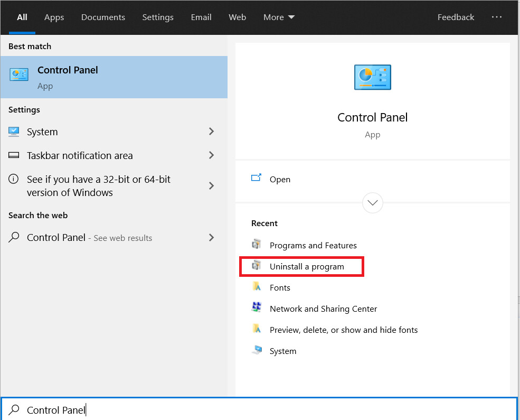Send Feedback using the Feedback button
The image size is (520, 420).
click(456, 17)
